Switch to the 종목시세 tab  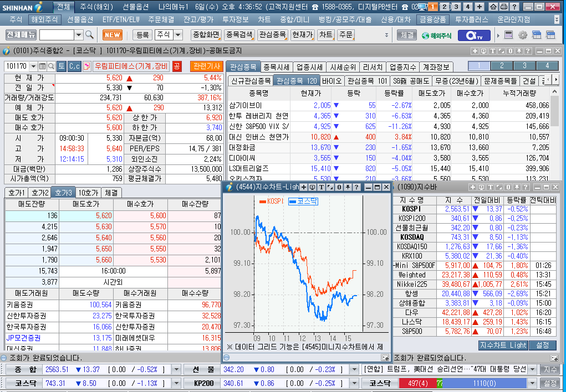coord(277,67)
